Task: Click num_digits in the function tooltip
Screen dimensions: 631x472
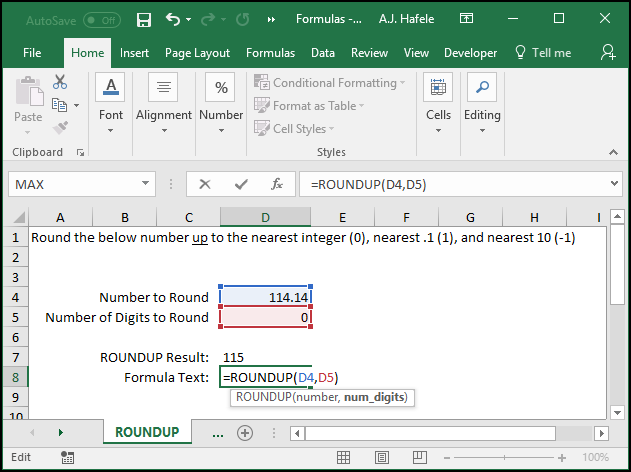Action: (x=374, y=397)
